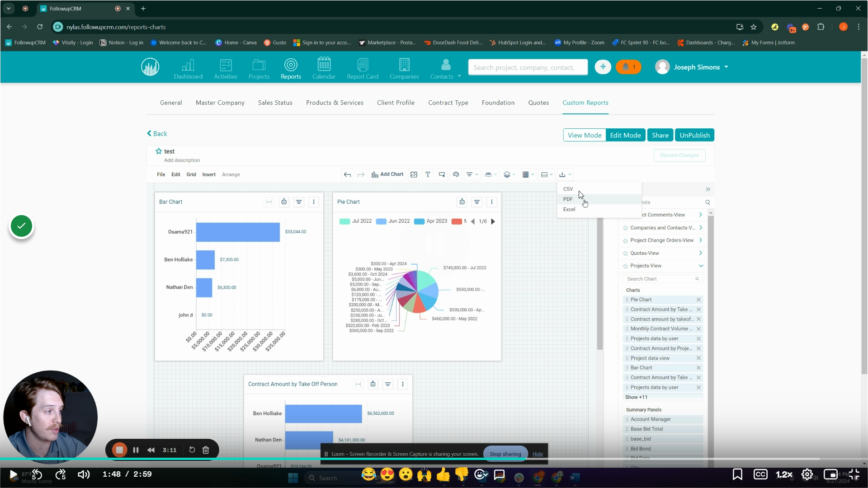The image size is (868, 488).
Task: Toggle Jul 2022 legend item in pie chart
Action: (356, 221)
